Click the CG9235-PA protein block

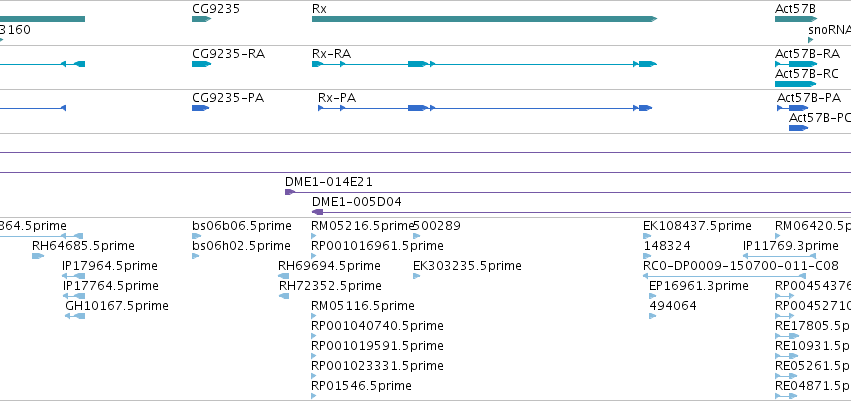pos(200,108)
